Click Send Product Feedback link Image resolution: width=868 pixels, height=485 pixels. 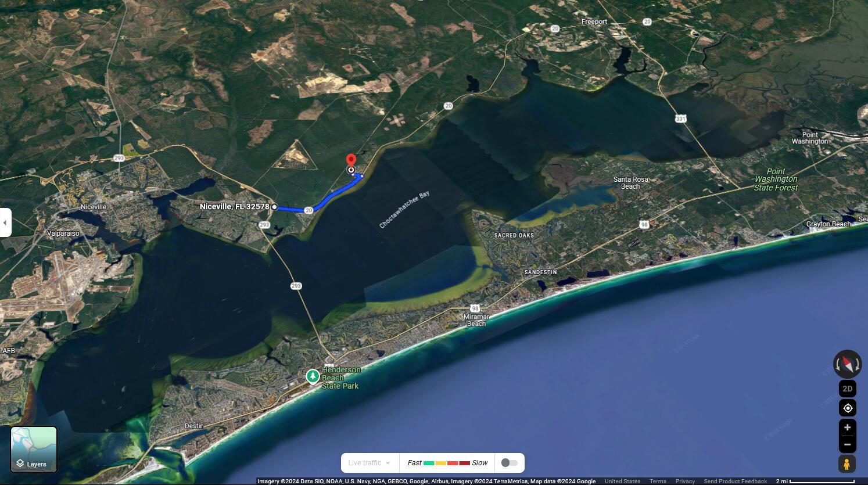(x=736, y=482)
